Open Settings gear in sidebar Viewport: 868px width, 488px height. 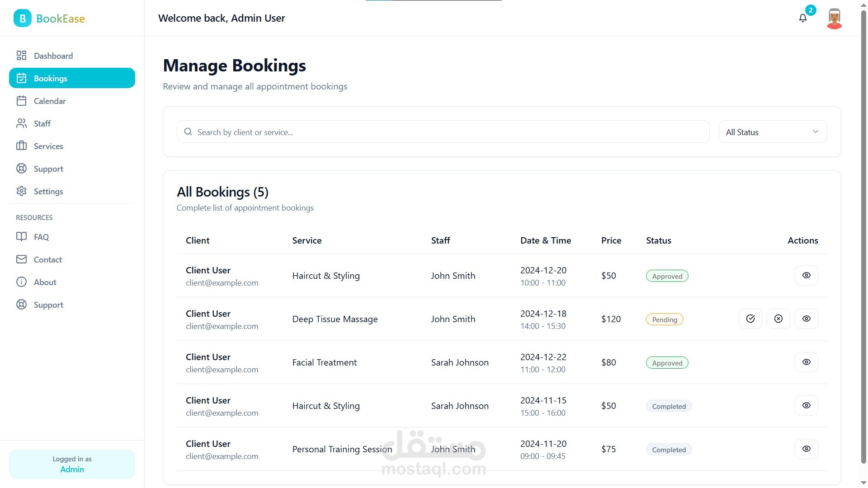[21, 191]
